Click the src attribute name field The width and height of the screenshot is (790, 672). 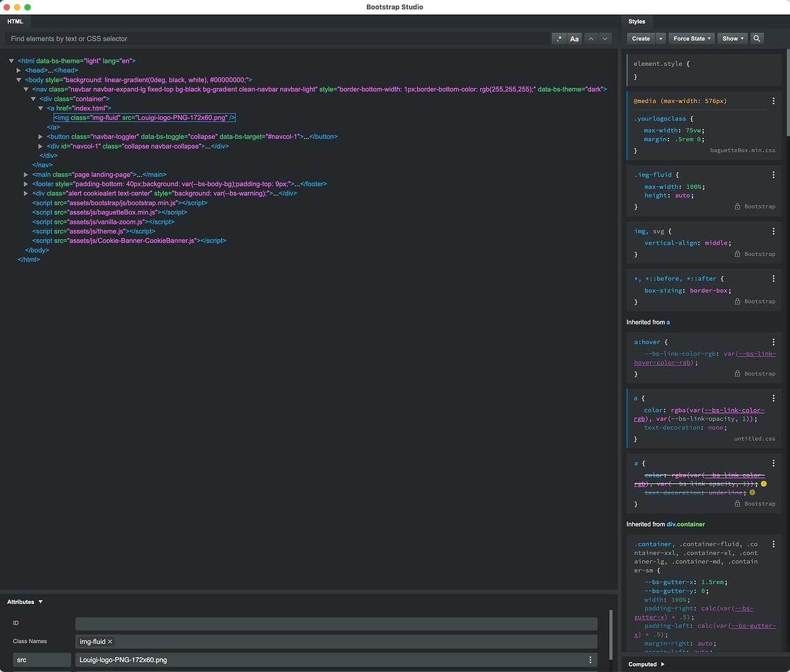point(42,660)
